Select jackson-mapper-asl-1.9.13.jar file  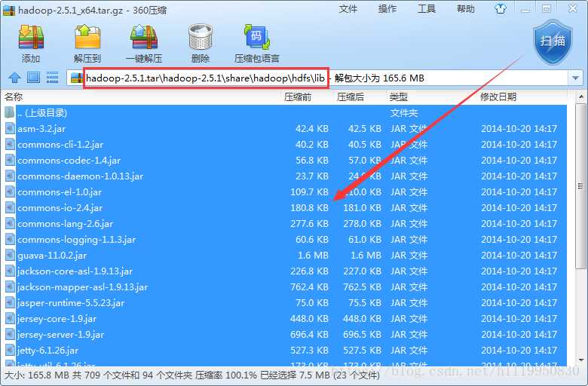[x=286, y=287]
